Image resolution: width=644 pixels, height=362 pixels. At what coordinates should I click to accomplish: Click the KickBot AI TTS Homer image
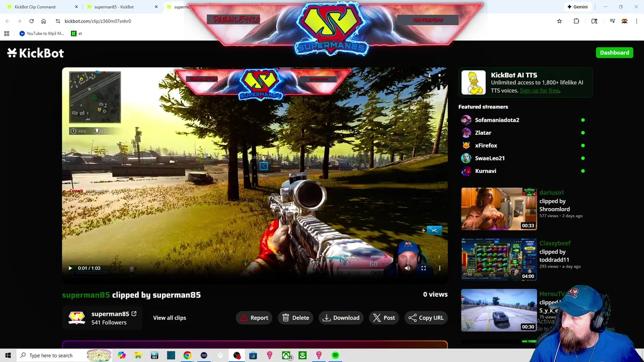pyautogui.click(x=473, y=82)
